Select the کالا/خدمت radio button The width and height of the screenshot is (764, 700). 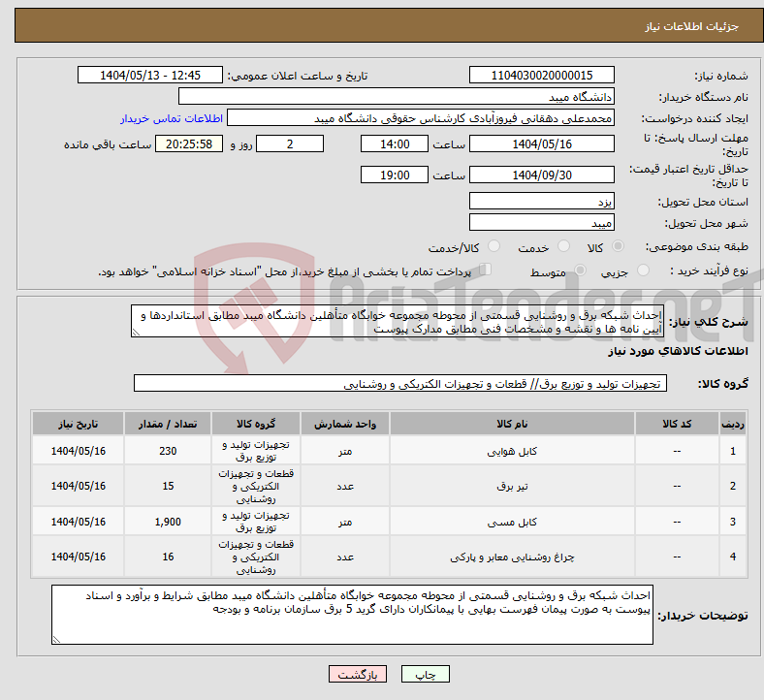tap(494, 246)
